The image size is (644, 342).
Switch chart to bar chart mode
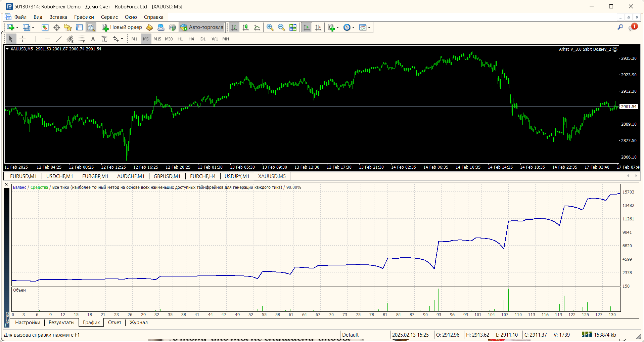(234, 27)
